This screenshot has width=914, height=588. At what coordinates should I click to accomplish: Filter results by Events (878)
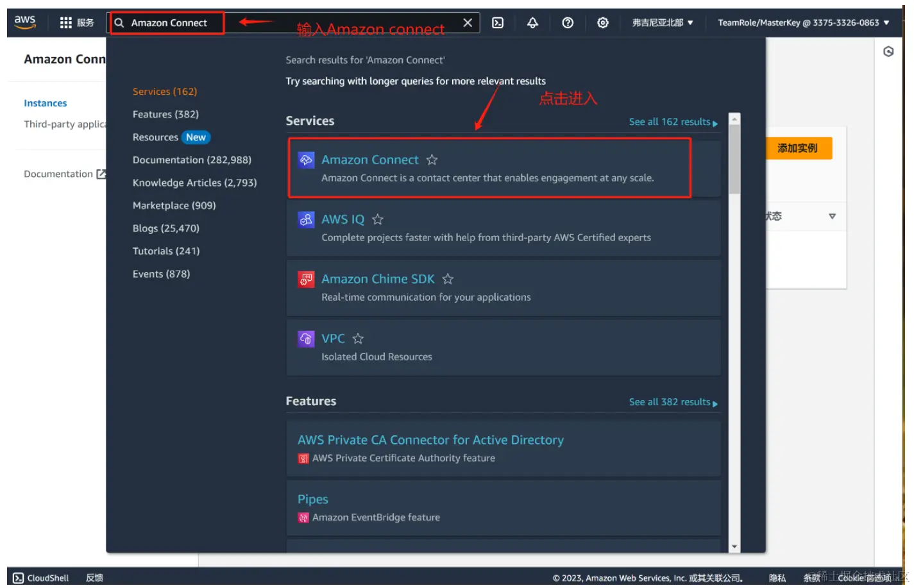[x=162, y=274]
